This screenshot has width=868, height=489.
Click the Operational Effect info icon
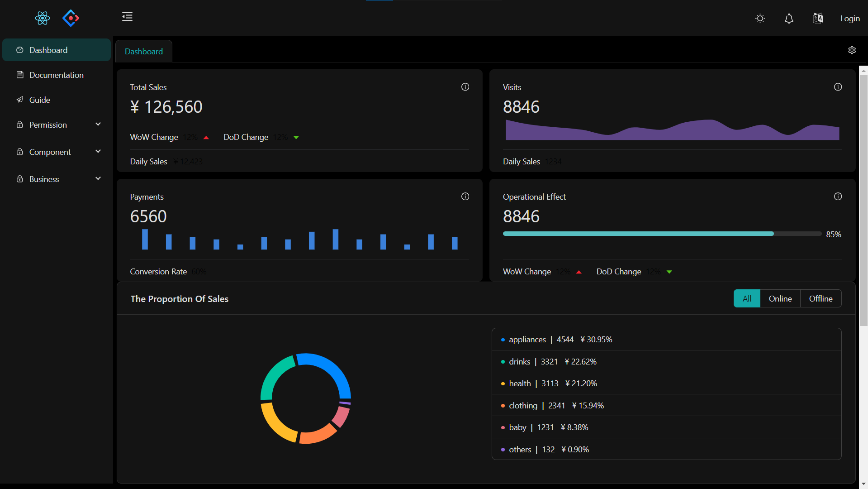[x=838, y=197]
